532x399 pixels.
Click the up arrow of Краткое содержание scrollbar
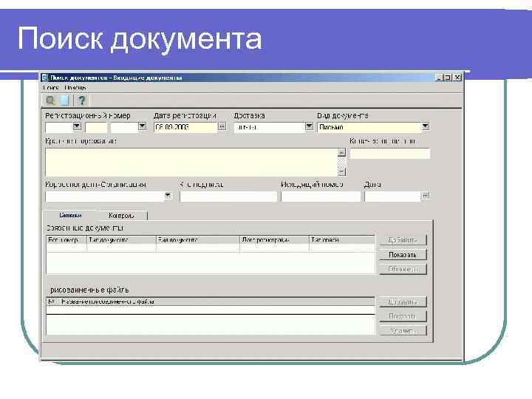click(x=341, y=152)
